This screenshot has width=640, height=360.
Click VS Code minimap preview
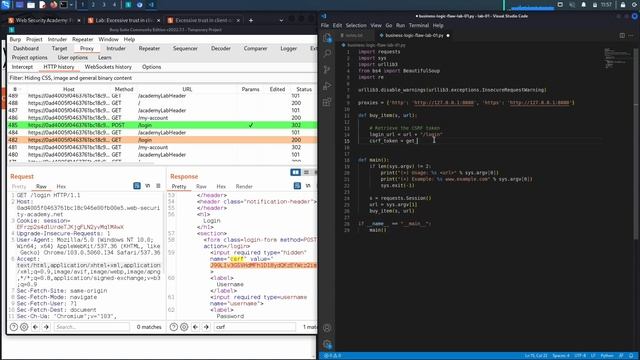tap(617, 57)
